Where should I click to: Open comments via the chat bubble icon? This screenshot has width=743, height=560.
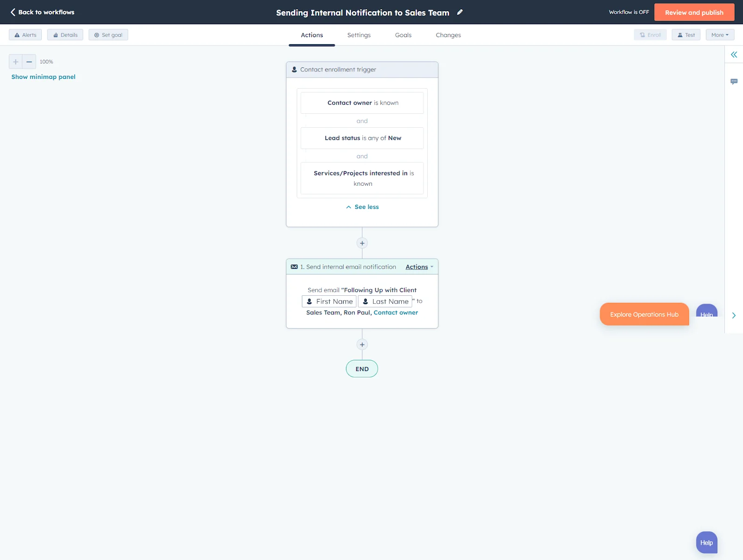[735, 81]
